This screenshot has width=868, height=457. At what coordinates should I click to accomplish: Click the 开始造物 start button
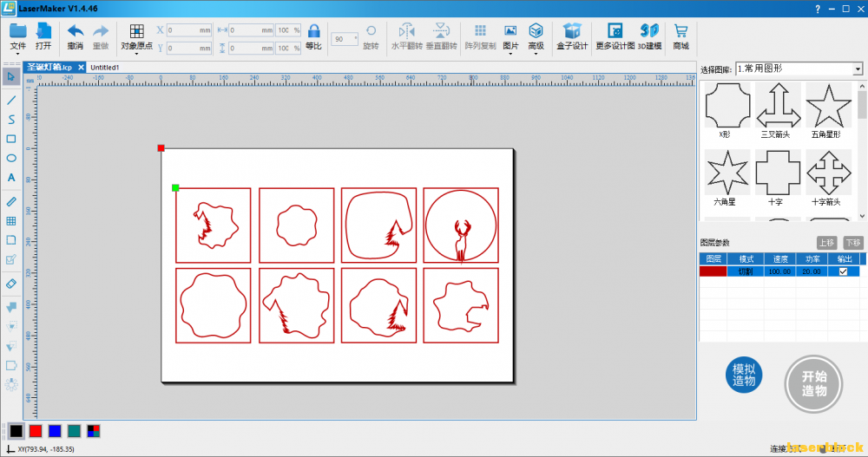click(x=813, y=383)
